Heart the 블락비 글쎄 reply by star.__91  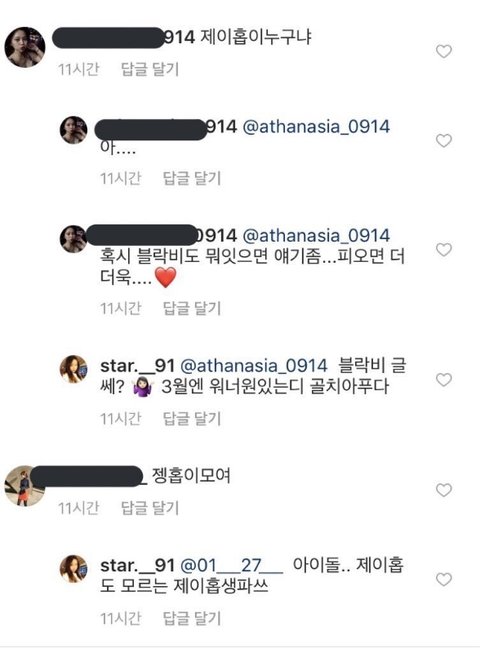click(x=444, y=380)
